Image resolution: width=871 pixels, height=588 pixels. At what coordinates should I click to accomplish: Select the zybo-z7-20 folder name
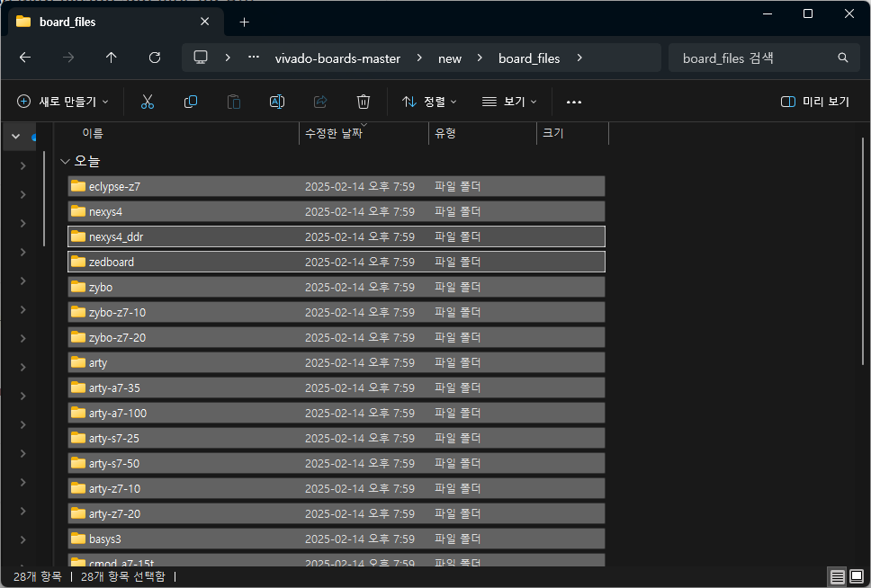[117, 337]
